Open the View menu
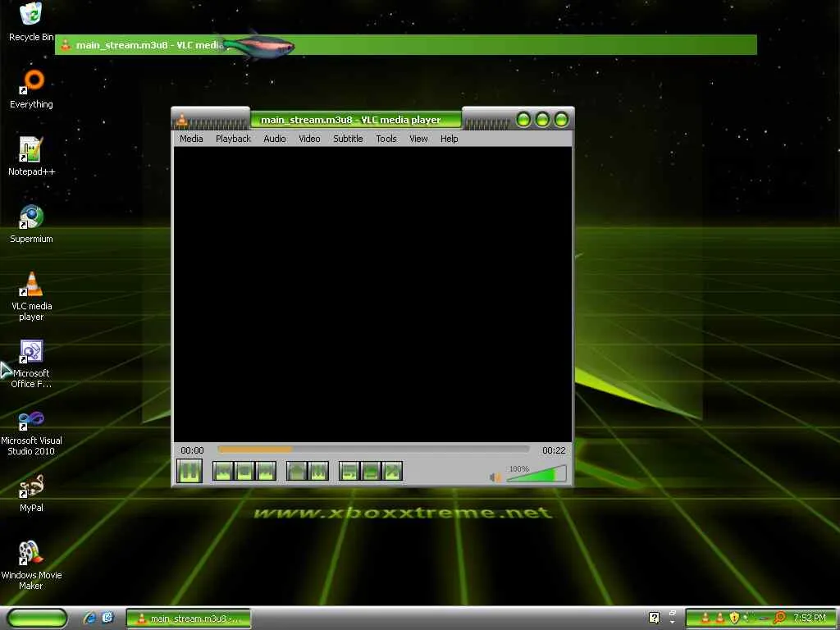Image resolution: width=840 pixels, height=630 pixels. click(418, 139)
